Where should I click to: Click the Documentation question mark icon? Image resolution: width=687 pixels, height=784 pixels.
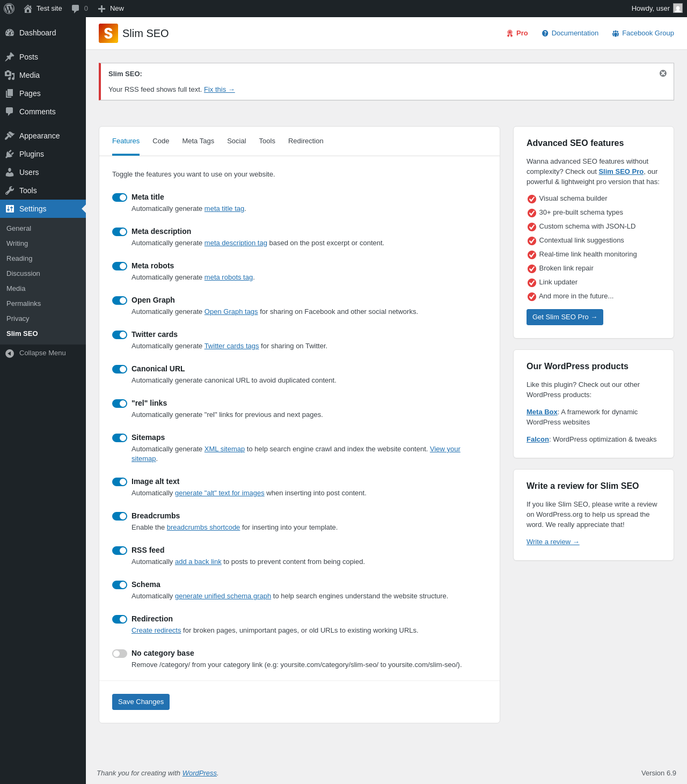click(x=545, y=33)
